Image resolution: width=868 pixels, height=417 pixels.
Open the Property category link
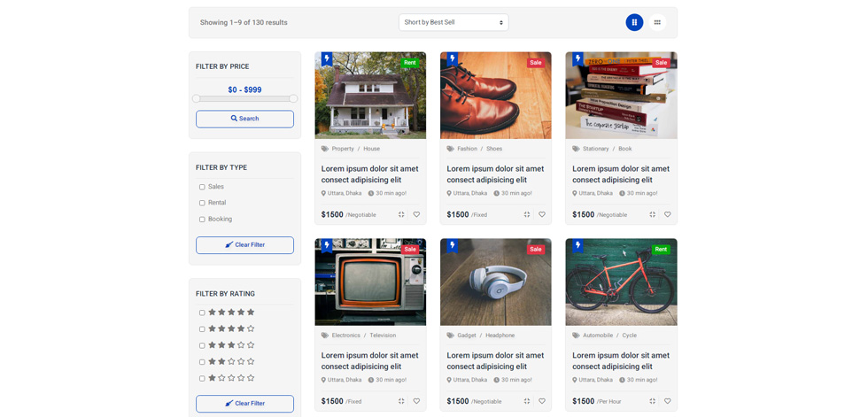pyautogui.click(x=343, y=149)
